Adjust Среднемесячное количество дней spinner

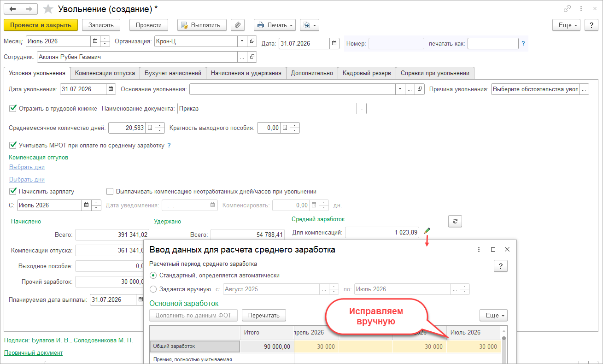160,128
